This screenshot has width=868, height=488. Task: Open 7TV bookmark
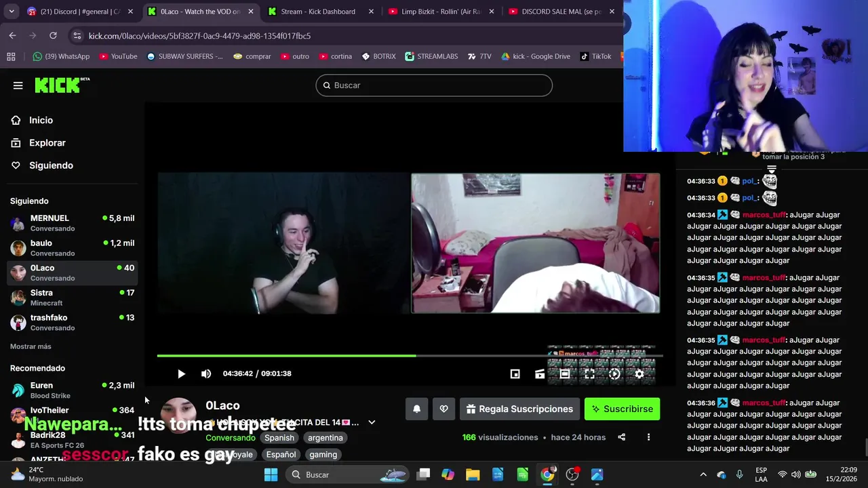tap(479, 56)
